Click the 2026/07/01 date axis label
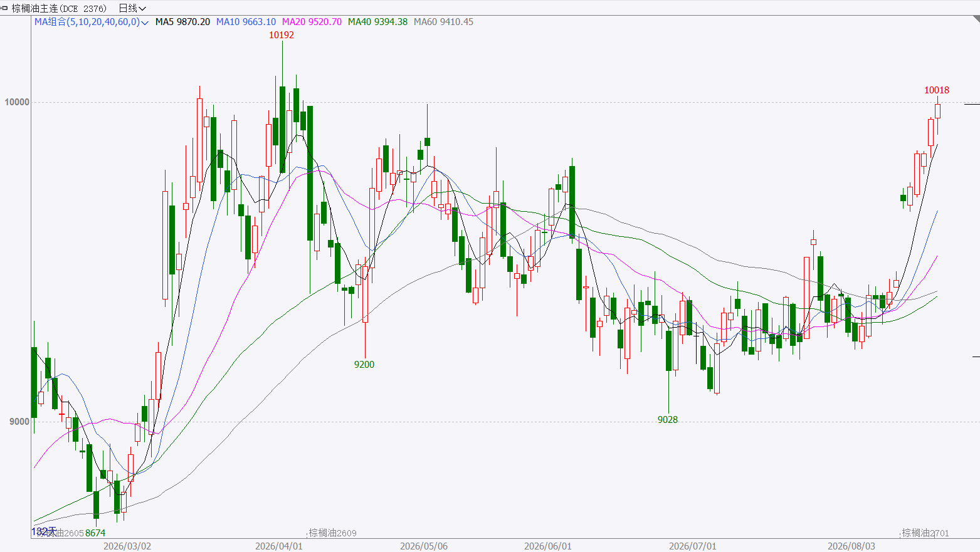 pyautogui.click(x=693, y=546)
